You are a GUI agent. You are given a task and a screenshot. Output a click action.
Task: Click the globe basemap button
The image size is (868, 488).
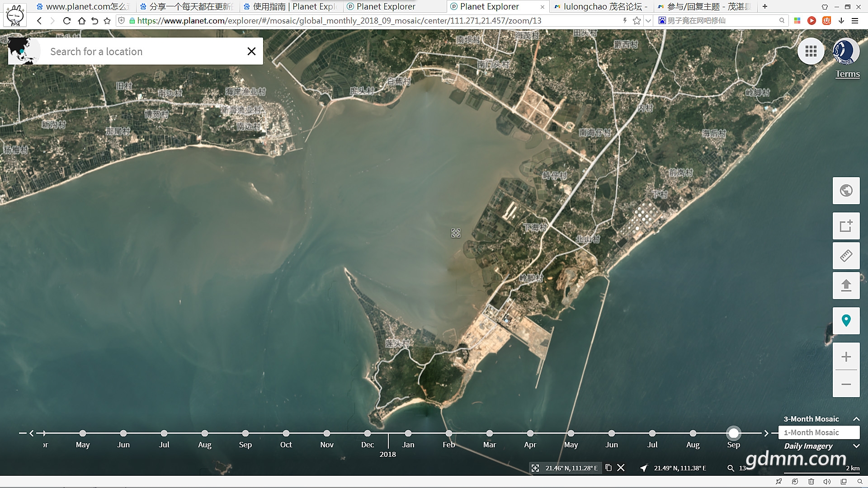(846, 191)
